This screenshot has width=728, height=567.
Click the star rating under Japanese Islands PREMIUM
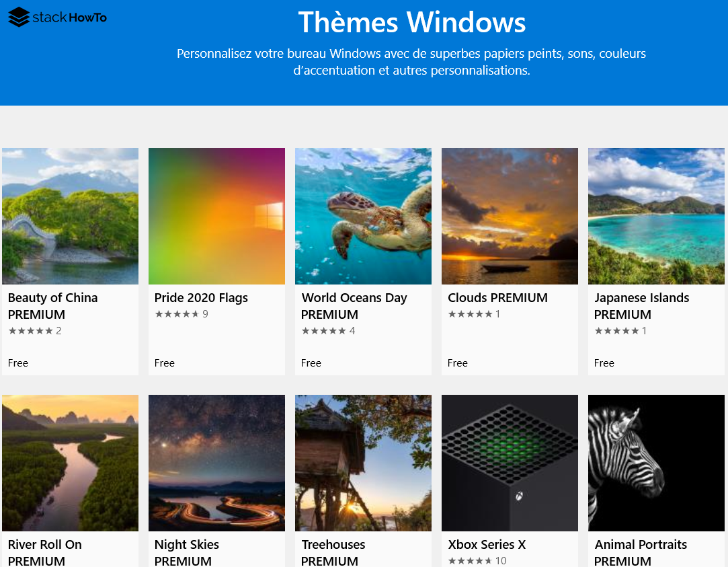tap(616, 330)
